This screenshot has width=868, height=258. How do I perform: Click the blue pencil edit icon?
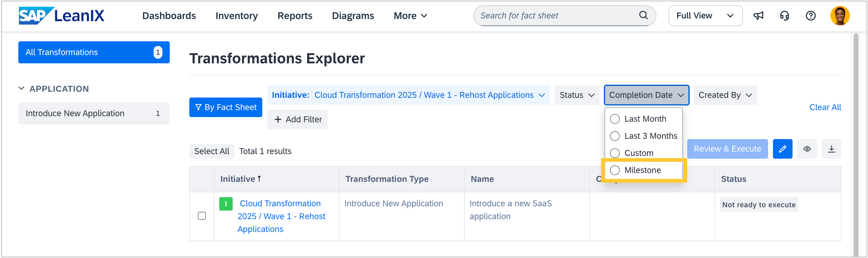pyautogui.click(x=782, y=149)
